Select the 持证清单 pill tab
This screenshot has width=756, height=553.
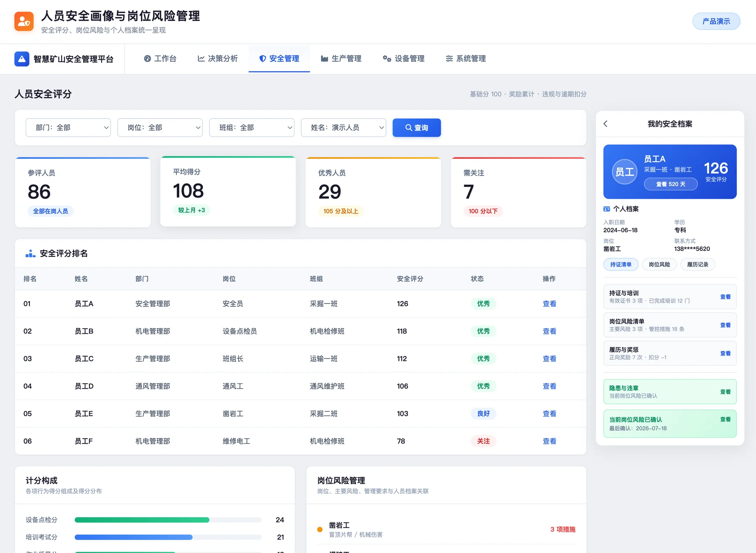pos(621,264)
